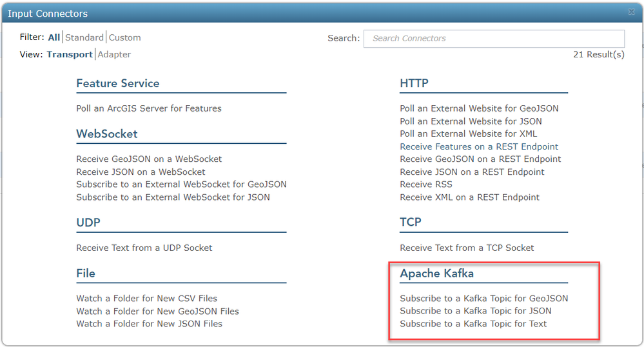Select Watch a Folder for New CSV Files

[146, 299]
